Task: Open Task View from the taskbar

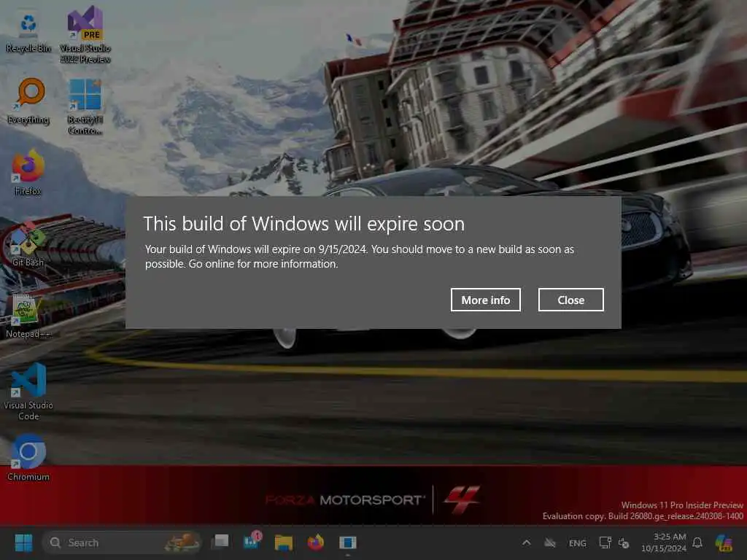Action: [x=220, y=542]
